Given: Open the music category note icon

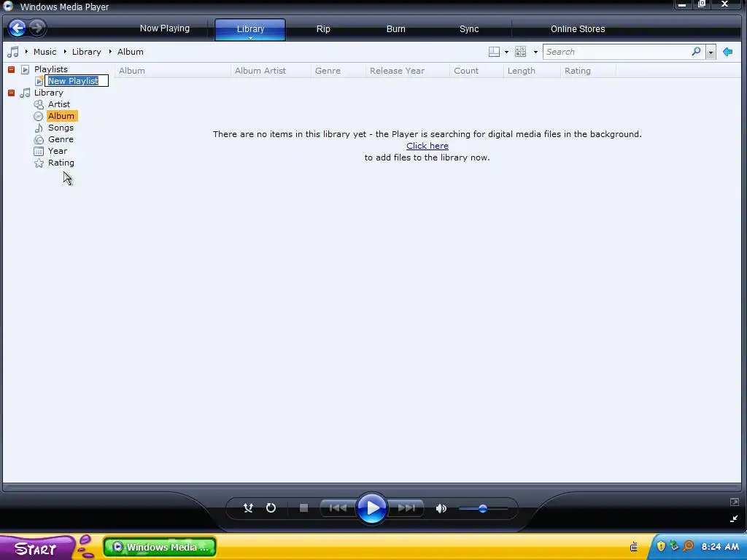Looking at the screenshot, I should tap(13, 52).
